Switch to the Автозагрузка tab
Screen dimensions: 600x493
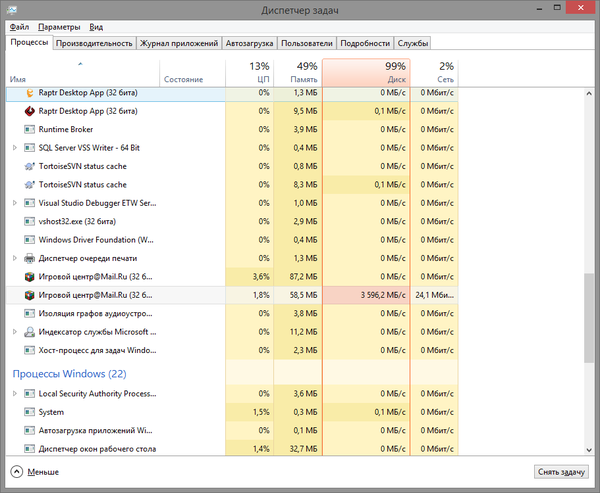(249, 44)
